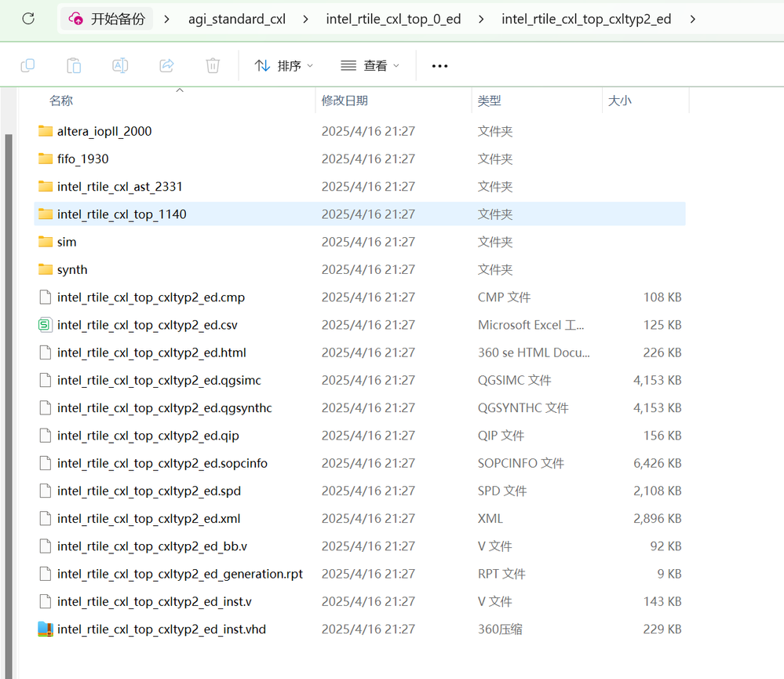Click file name intel_rtile_cxl_top_cxltyp2_ed.html
784x679 pixels.
coord(151,353)
